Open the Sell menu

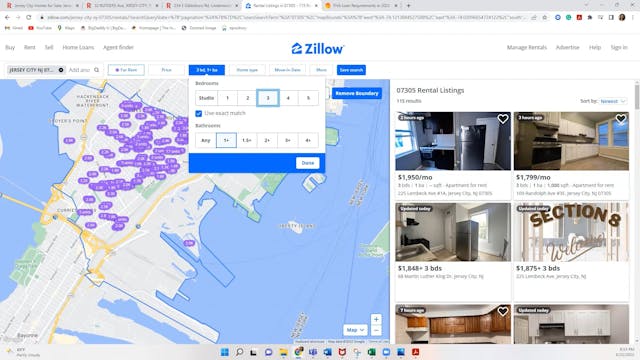click(x=49, y=47)
